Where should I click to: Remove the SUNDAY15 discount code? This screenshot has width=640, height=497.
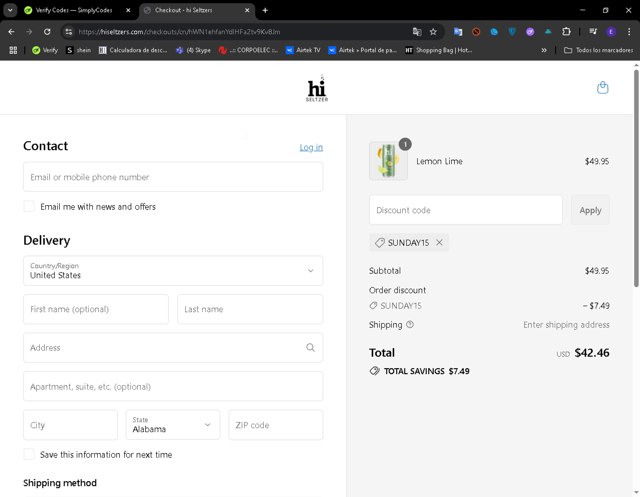click(439, 242)
